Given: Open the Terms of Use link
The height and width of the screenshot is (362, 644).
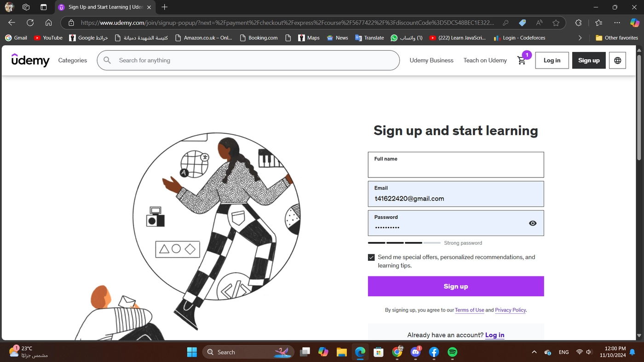Looking at the screenshot, I should point(470,310).
